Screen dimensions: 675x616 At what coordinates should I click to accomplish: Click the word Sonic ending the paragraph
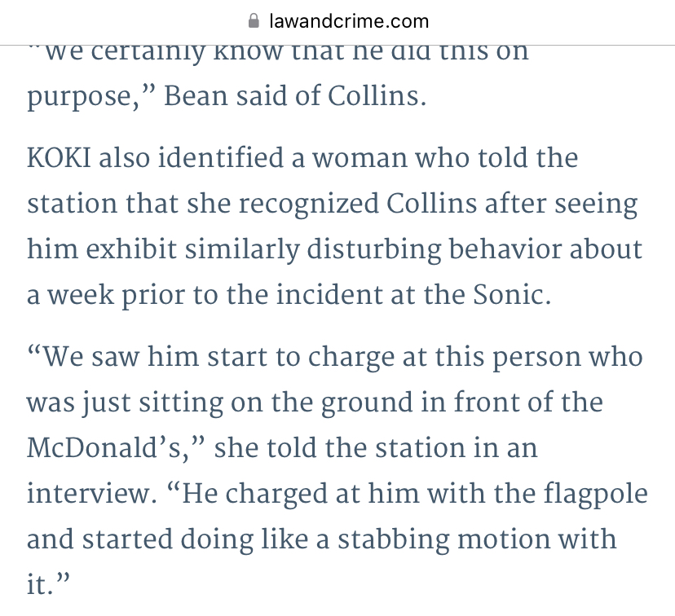508,295
